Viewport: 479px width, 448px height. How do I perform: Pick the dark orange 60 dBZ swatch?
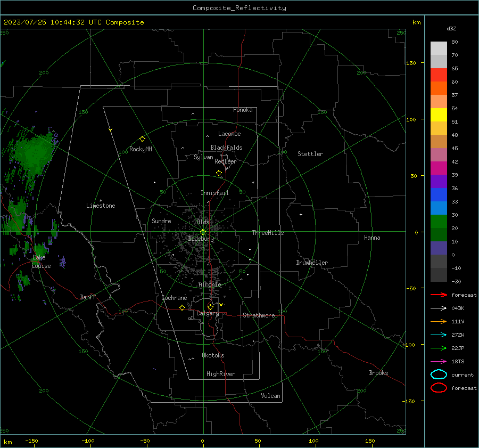(x=439, y=88)
